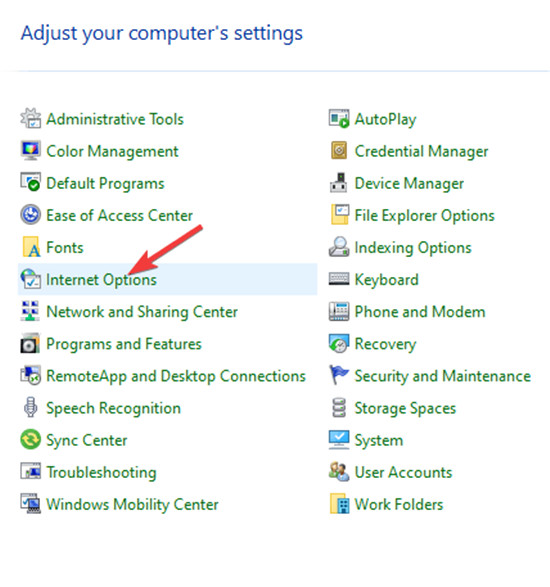550x587 pixels.
Task: Select the Ease of Access Center icon
Action: 31,215
